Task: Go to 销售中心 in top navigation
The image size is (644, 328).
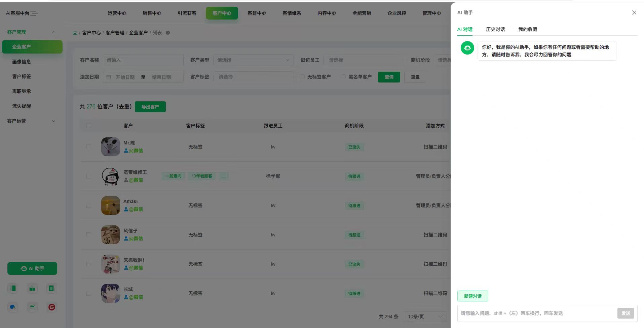Action: [152, 13]
